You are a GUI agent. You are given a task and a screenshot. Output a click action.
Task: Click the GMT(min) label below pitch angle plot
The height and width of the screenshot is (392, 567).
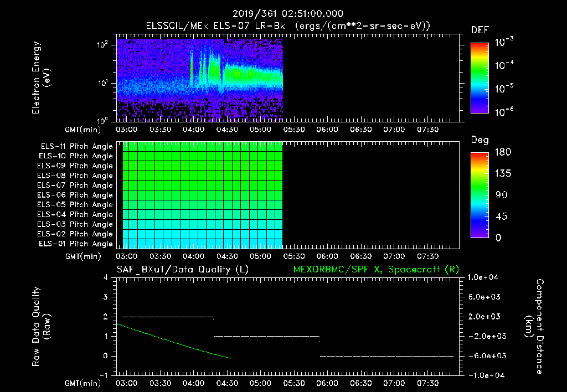click(x=83, y=257)
